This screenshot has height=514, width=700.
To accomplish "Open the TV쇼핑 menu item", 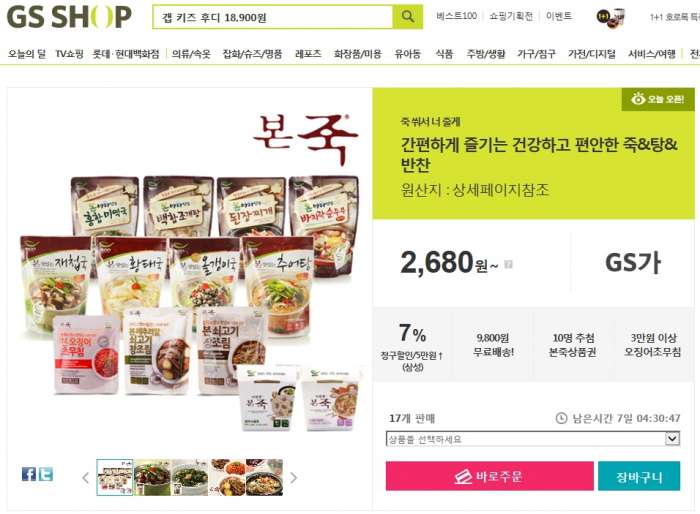I will pos(69,54).
